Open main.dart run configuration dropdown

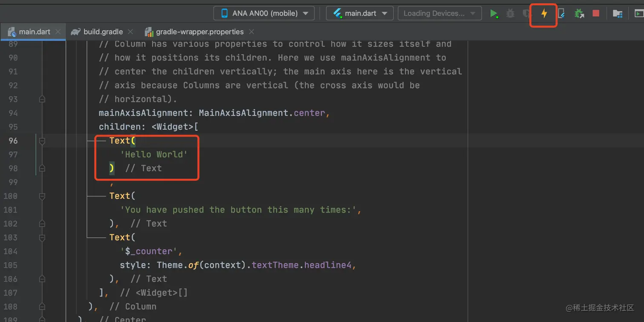pos(359,14)
